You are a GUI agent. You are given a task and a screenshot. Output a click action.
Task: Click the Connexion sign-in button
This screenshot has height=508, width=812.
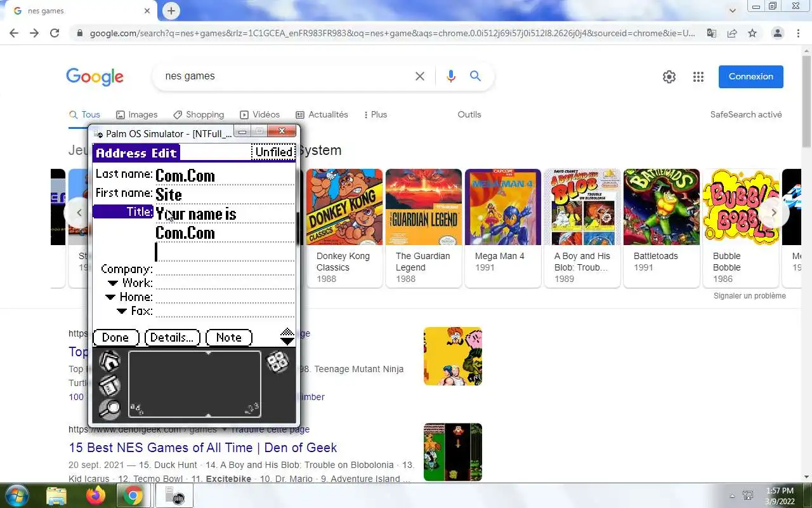point(750,76)
